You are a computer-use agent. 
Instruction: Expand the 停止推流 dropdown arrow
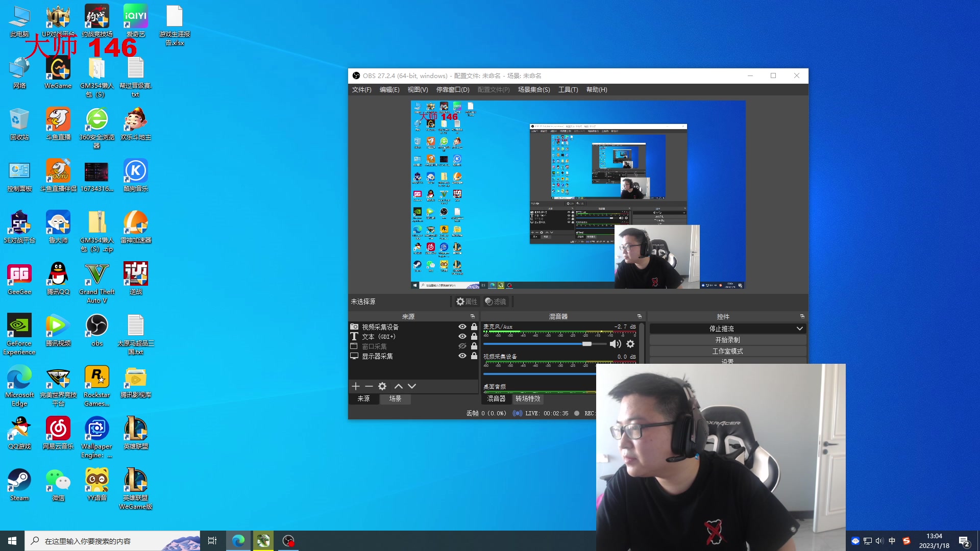tap(800, 329)
